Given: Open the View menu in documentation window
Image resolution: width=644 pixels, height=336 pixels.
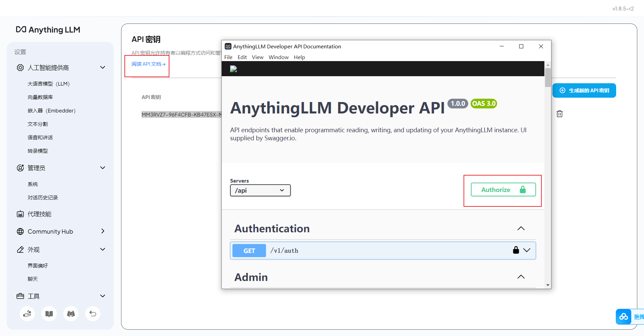Looking at the screenshot, I should click(258, 57).
